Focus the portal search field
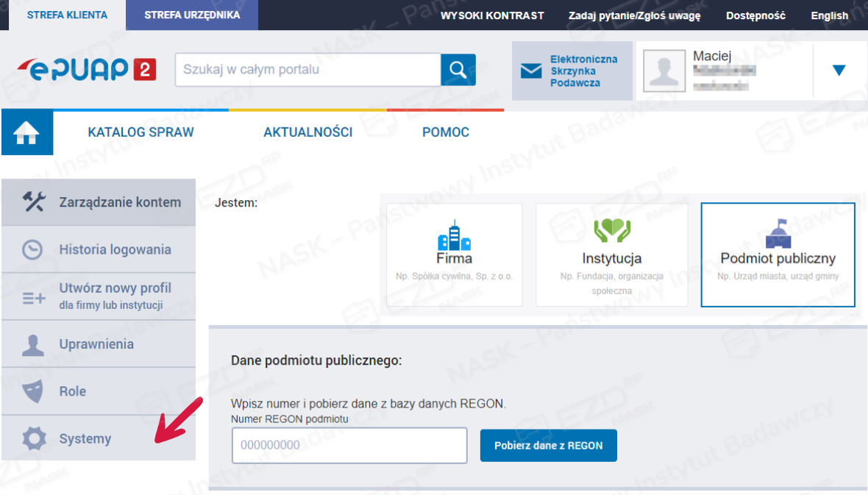This screenshot has height=495, width=868. (x=307, y=70)
